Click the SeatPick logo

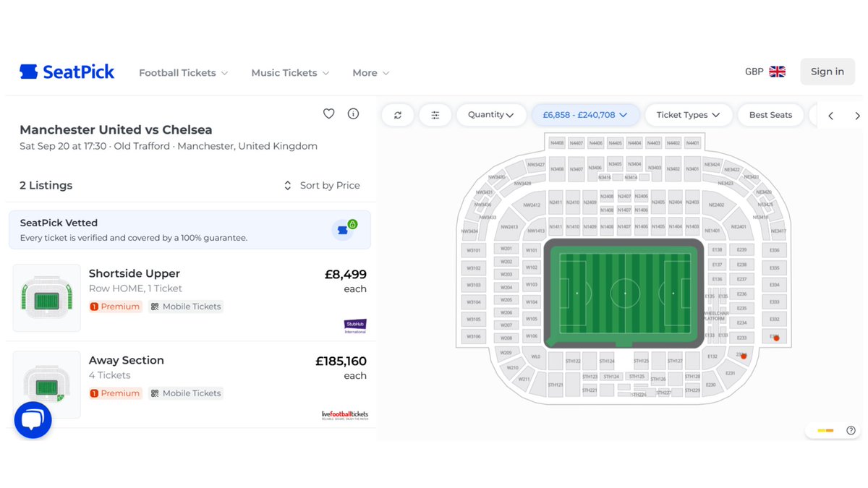click(67, 72)
